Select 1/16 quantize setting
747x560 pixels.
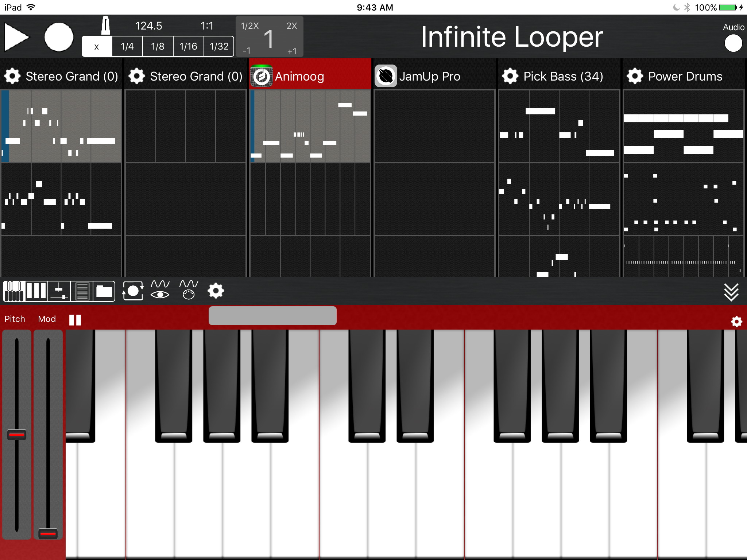pos(188,46)
